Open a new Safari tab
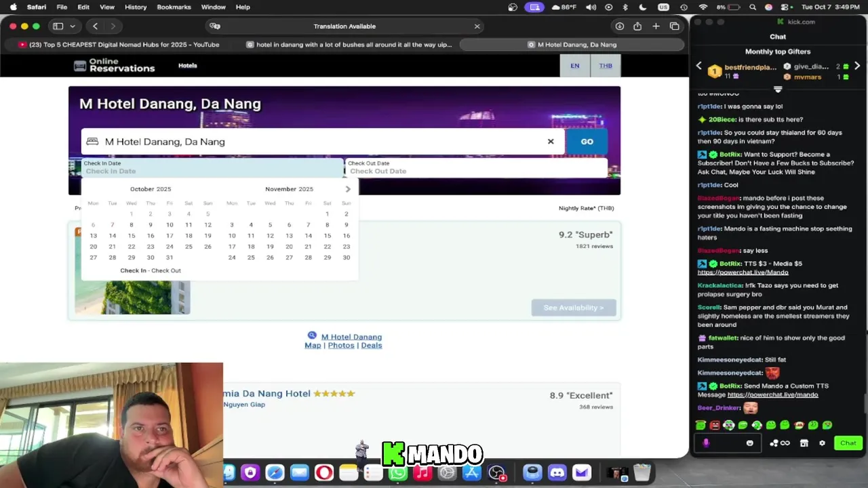 656,26
